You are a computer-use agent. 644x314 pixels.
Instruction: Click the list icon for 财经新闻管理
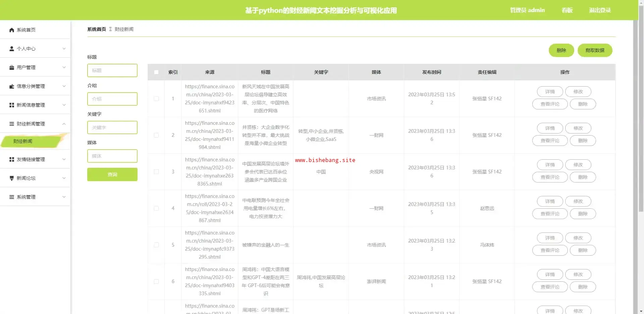pos(12,124)
